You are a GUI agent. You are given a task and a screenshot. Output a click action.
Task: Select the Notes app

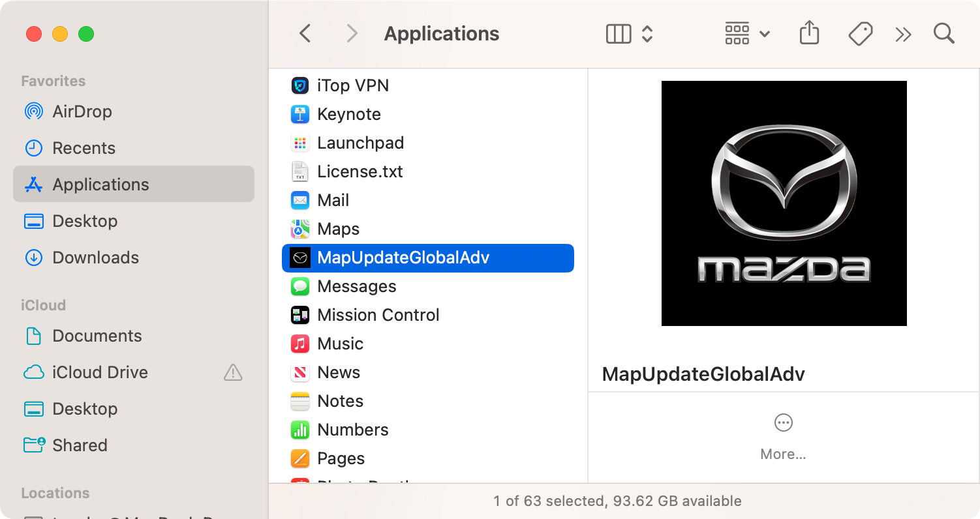click(x=428, y=401)
